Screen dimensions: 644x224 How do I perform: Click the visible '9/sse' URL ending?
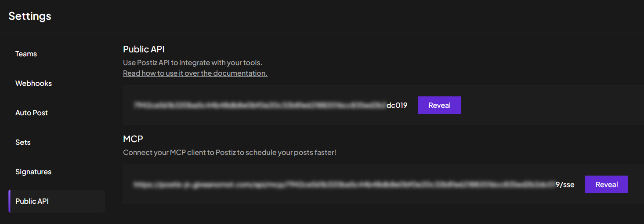[x=565, y=184]
